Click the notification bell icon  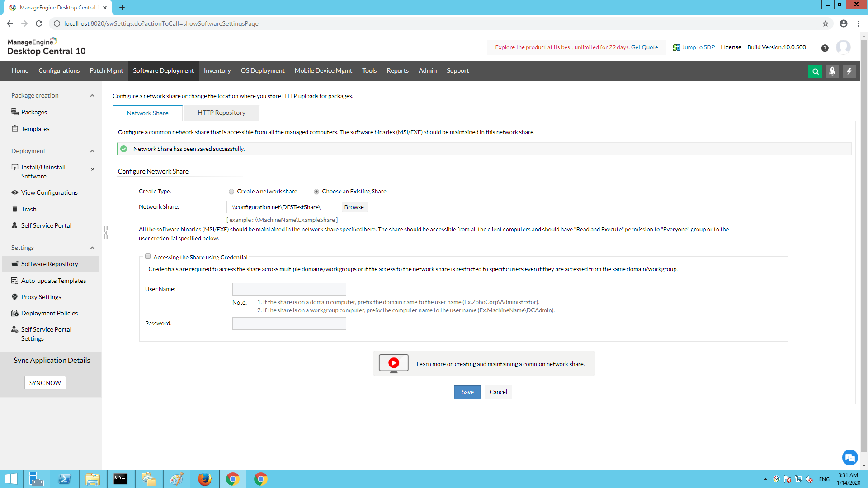(x=832, y=71)
